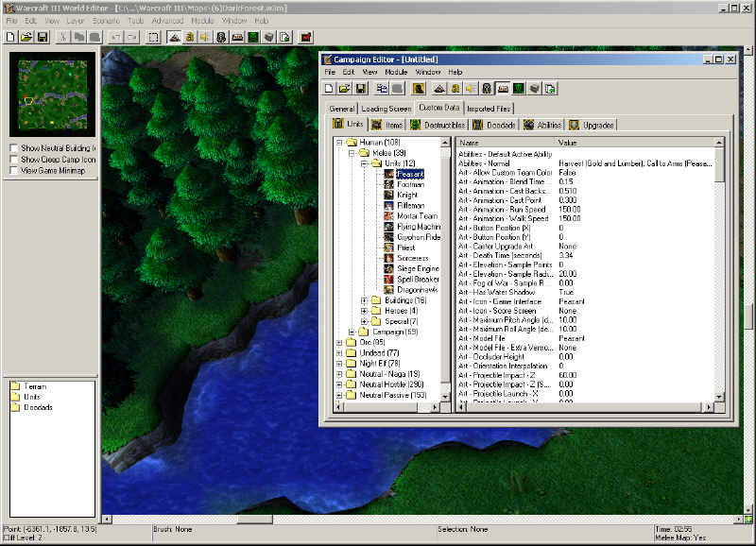
Task: Expand the Special (7) folder
Action: (365, 321)
